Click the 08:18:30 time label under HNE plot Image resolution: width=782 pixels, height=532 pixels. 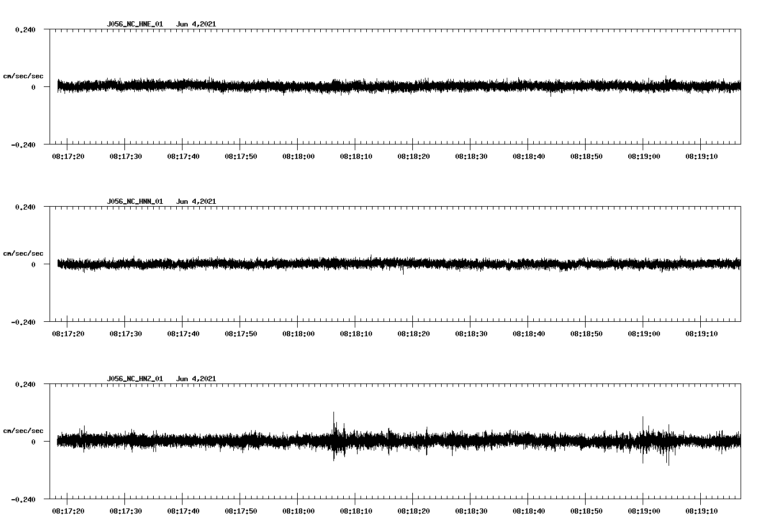(x=471, y=157)
